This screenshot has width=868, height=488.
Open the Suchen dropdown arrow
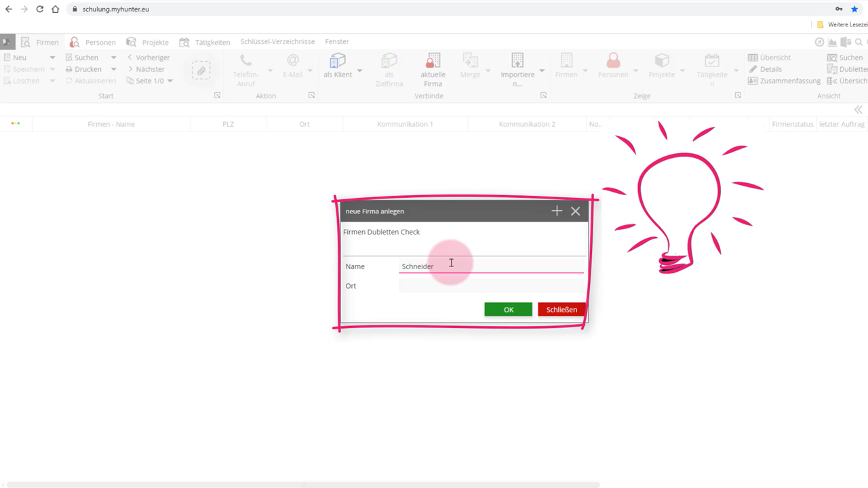[x=113, y=58]
